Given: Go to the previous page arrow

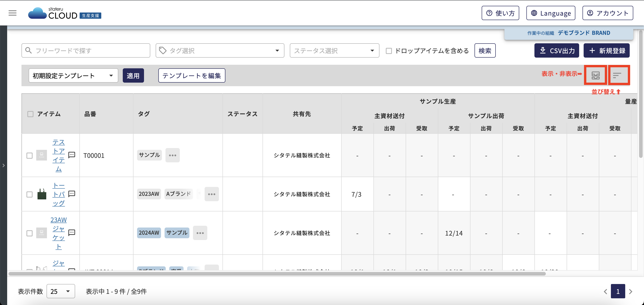Looking at the screenshot, I should [605, 292].
